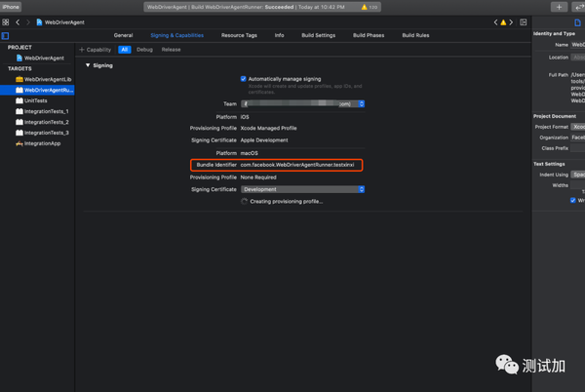Open the Signing Certificate Development dropdown
Screen dimensions: 585x392
(x=302, y=189)
